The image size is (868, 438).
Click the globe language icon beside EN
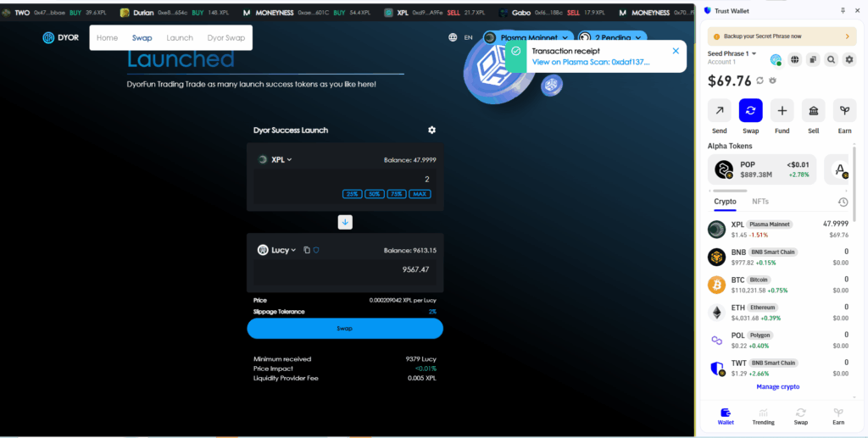(453, 37)
